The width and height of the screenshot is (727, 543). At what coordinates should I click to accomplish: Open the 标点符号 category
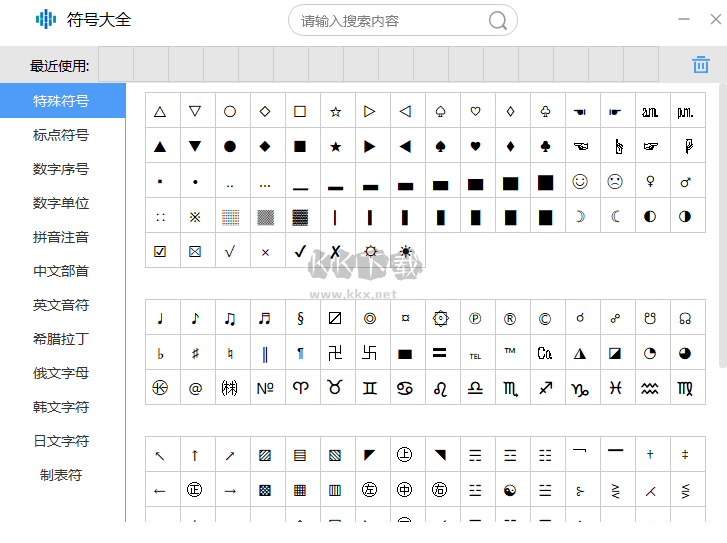[x=61, y=135]
